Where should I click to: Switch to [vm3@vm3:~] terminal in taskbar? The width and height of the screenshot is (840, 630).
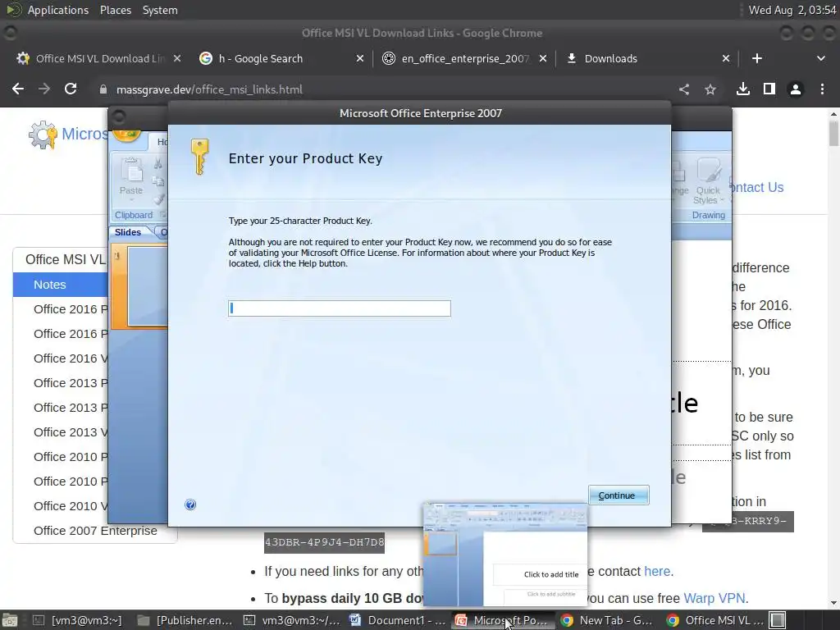coord(77,620)
